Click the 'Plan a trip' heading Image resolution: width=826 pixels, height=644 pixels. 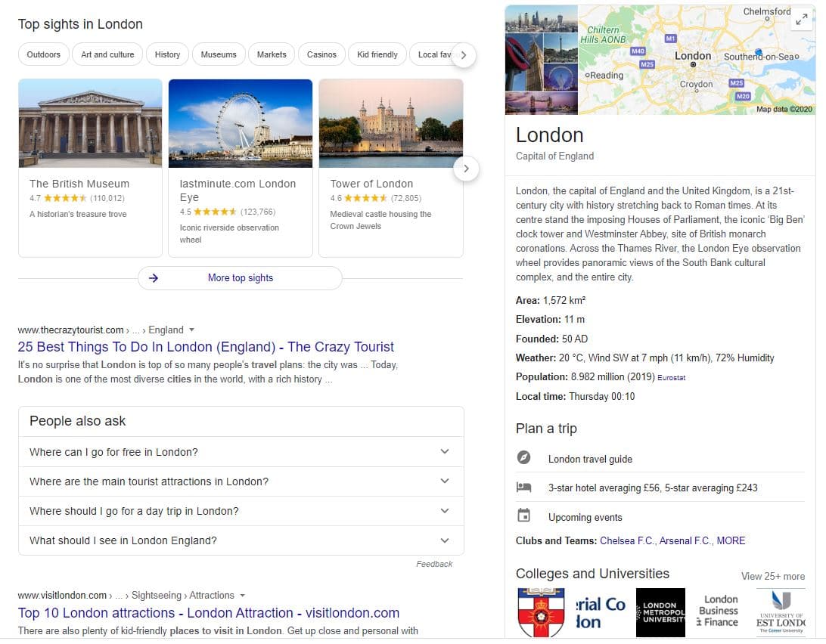[546, 429]
